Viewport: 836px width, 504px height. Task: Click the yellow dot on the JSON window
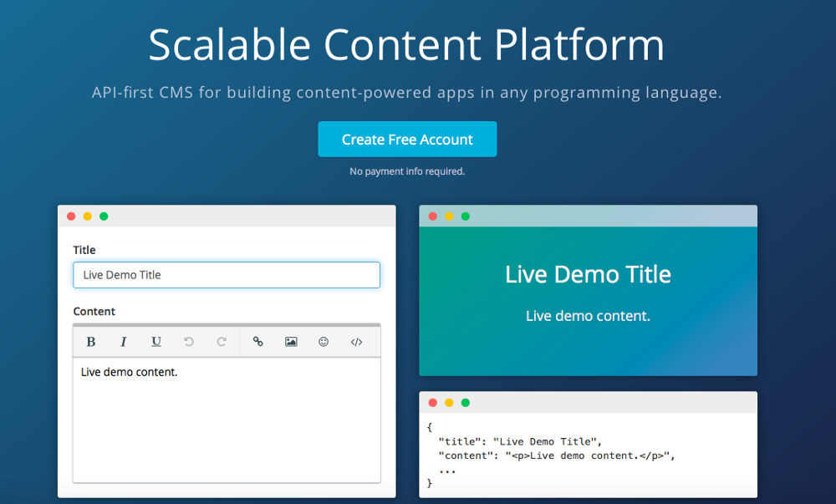[x=449, y=403]
